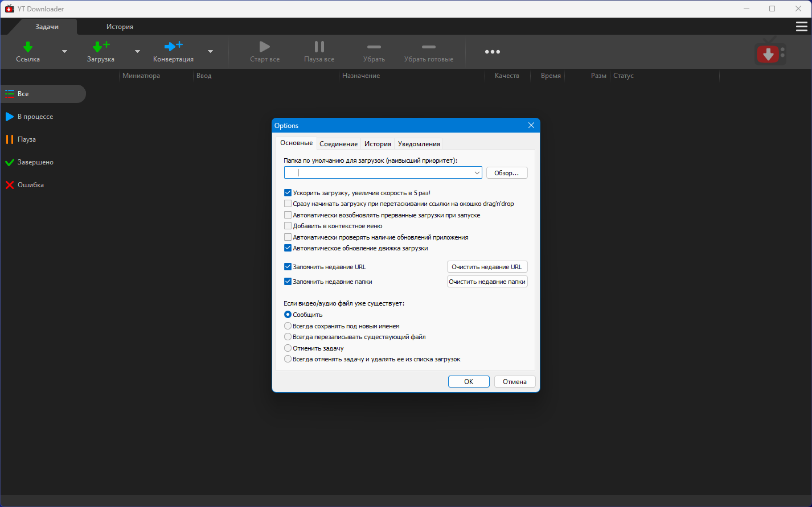The width and height of the screenshot is (812, 507).
Task: Click the red TV downloader logo
Action: [770, 52]
